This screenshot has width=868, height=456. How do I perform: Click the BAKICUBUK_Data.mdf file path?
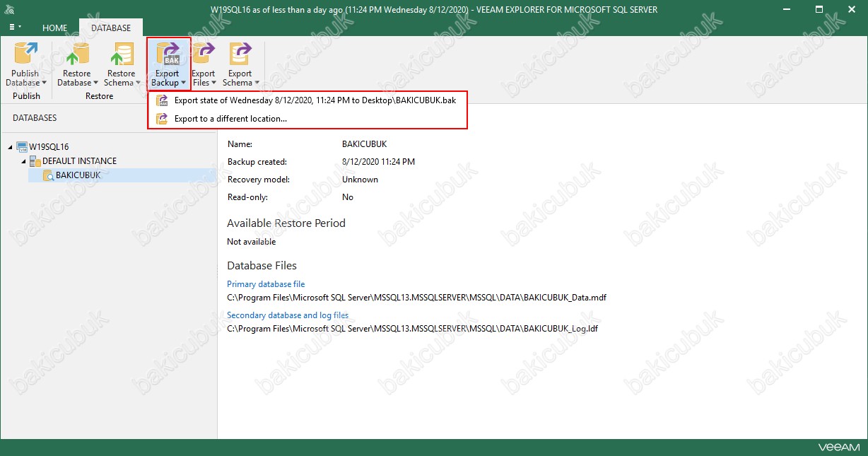[x=416, y=298]
